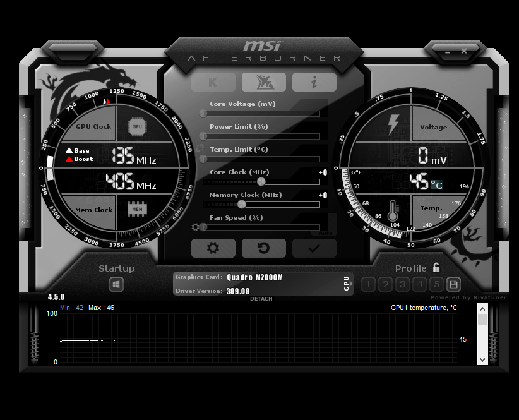Click the Core Clock +0 offset value

[x=323, y=172]
